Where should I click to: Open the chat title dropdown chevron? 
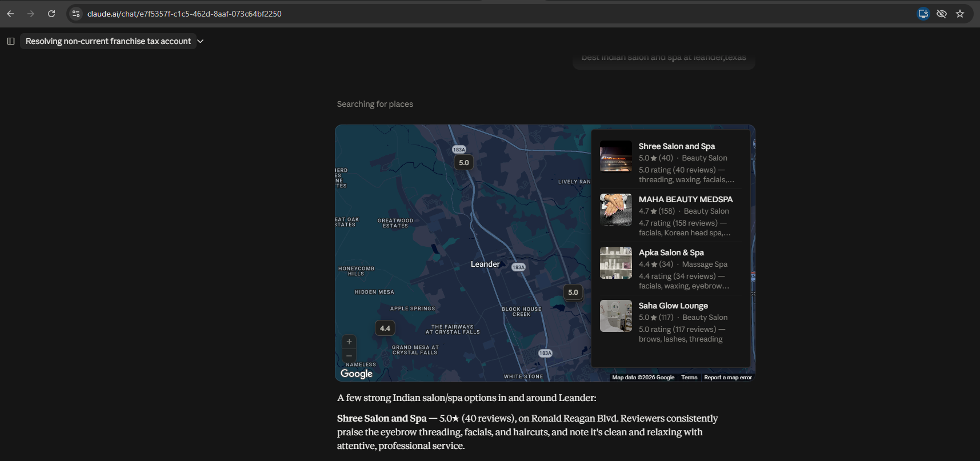click(201, 41)
